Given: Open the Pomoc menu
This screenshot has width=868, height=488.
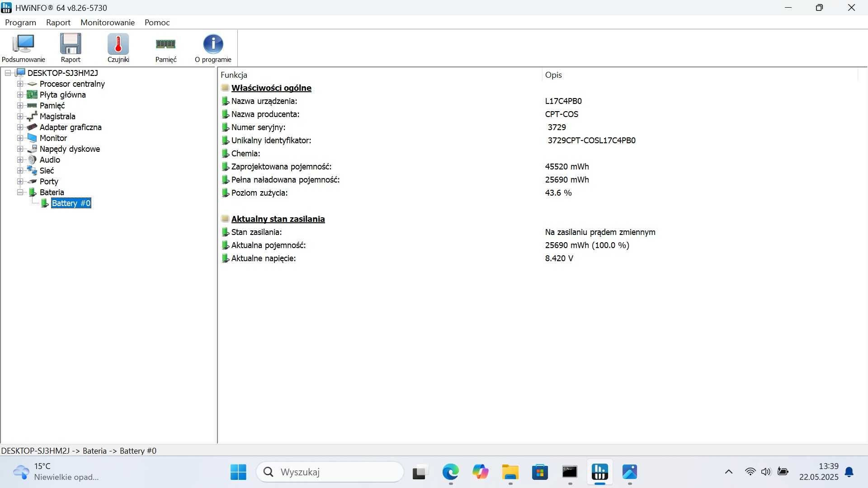Looking at the screenshot, I should pyautogui.click(x=157, y=23).
